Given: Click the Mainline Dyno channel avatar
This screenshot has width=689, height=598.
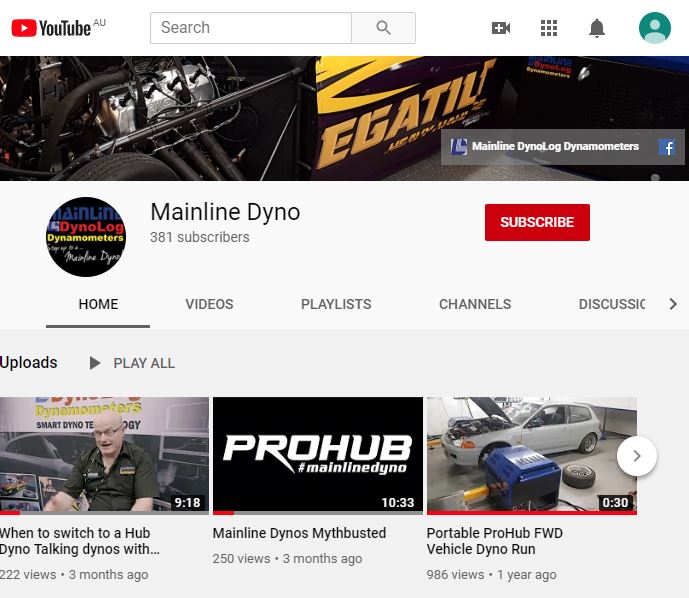Looking at the screenshot, I should coord(86,237).
